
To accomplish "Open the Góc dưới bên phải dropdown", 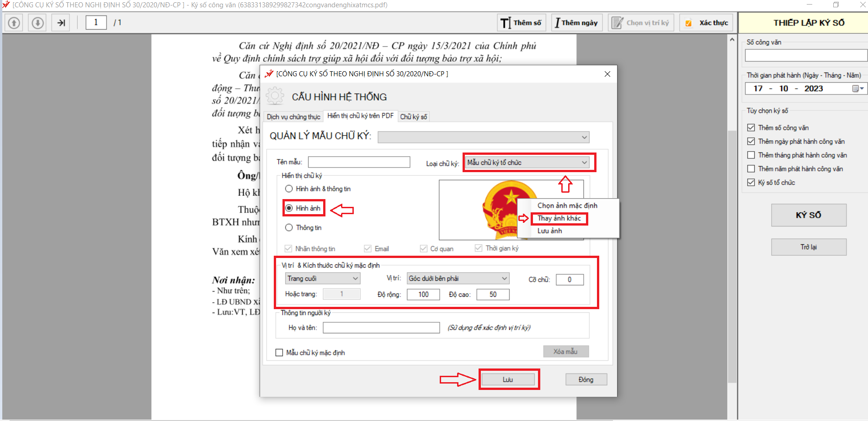I will pos(504,279).
